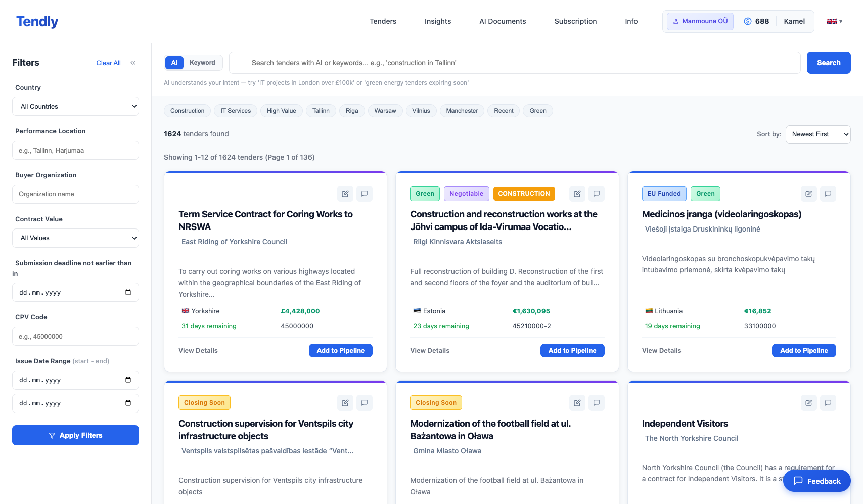Open the Sort by Newest First dropdown
863x504 pixels.
[818, 134]
